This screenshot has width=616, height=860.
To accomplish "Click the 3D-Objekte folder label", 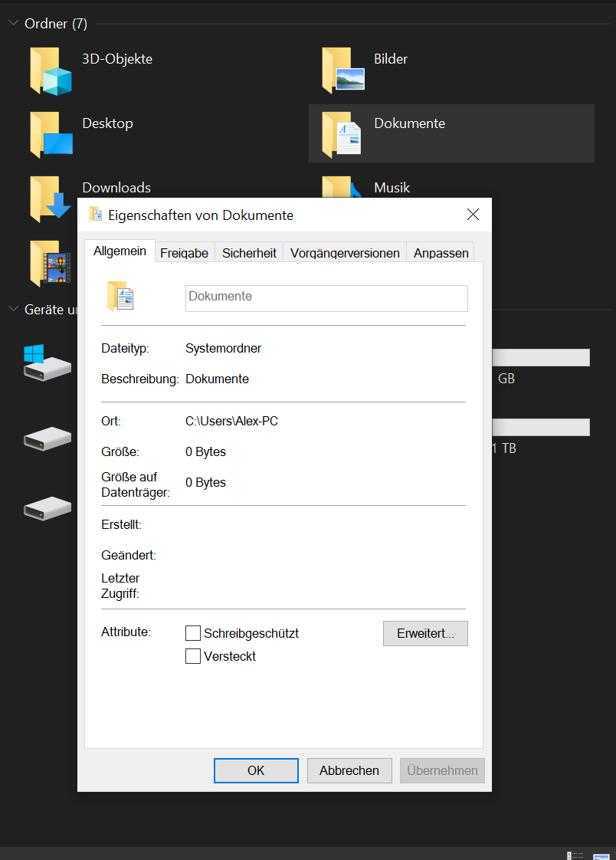I will [x=117, y=59].
